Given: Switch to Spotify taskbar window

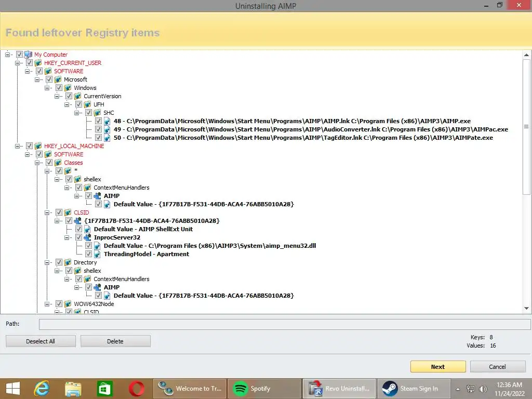Looking at the screenshot, I should click(x=264, y=389).
